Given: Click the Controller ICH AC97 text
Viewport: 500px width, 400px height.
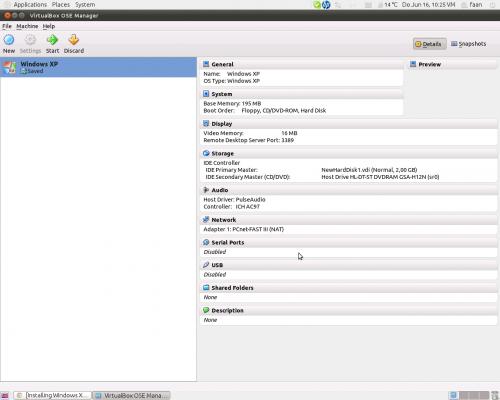Looking at the screenshot, I should pos(231,206).
